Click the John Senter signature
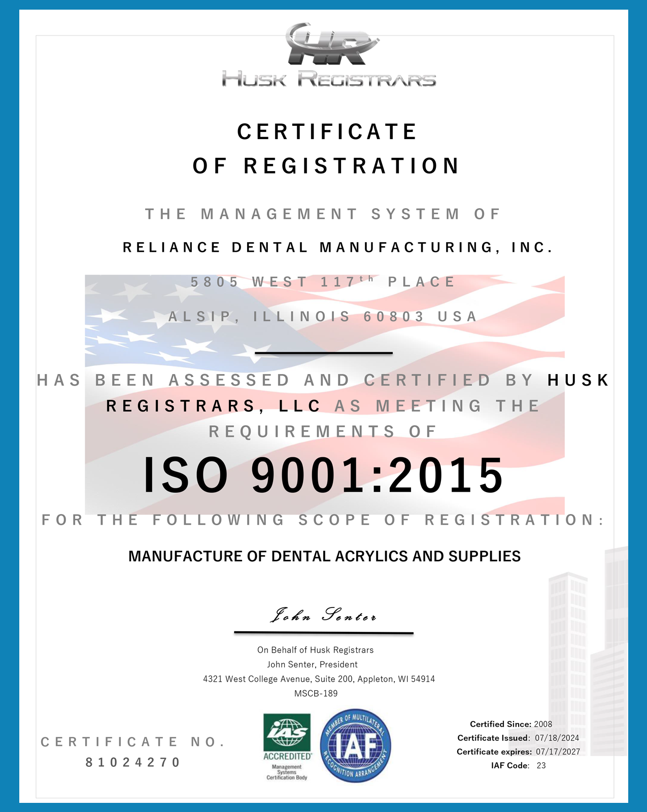Viewport: 647px width, 812px height. 323,615
